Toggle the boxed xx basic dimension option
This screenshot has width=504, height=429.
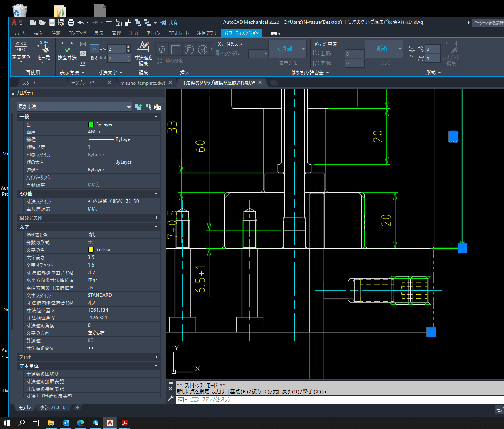coord(83,53)
